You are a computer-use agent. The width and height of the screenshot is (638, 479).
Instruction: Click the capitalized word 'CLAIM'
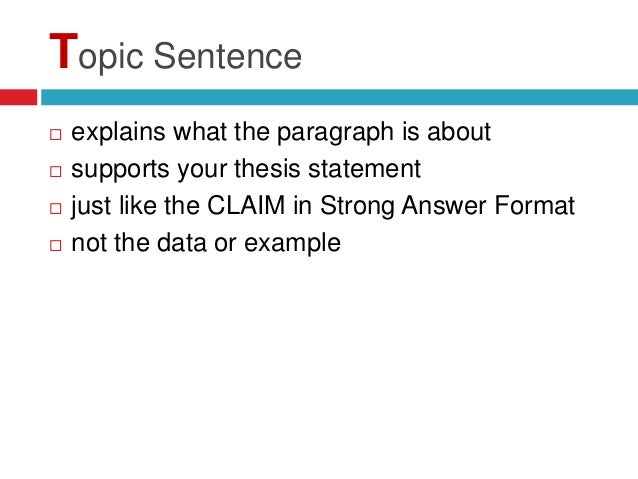(x=246, y=205)
